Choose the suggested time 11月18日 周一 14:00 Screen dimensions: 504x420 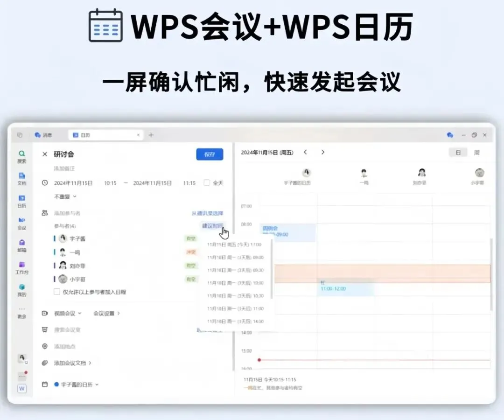235,322
